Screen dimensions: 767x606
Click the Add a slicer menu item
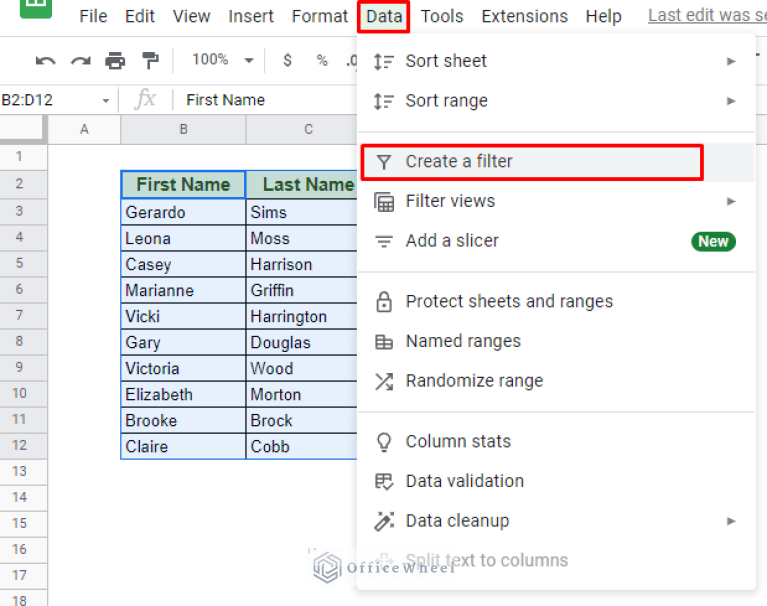pyautogui.click(x=451, y=241)
